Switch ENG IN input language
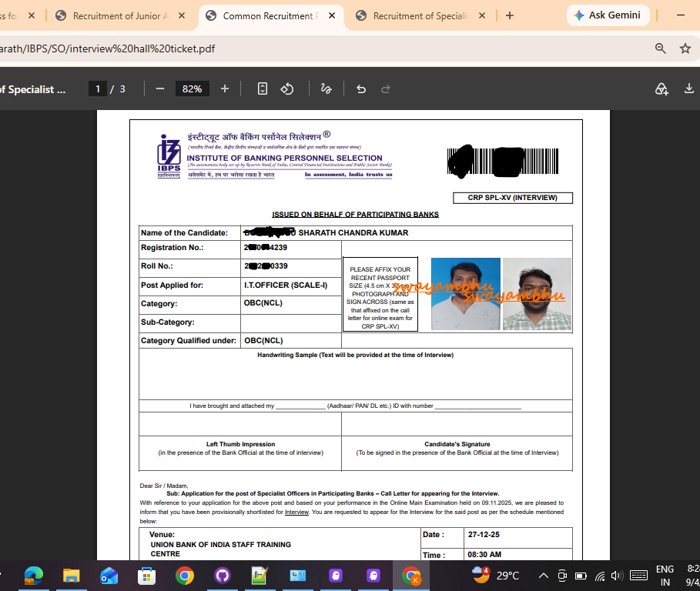 click(x=665, y=576)
